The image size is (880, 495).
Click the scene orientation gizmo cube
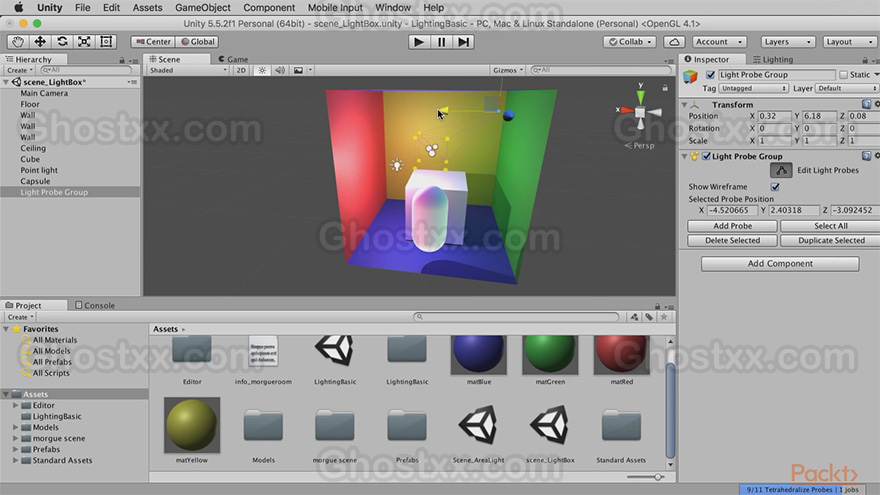pos(640,112)
